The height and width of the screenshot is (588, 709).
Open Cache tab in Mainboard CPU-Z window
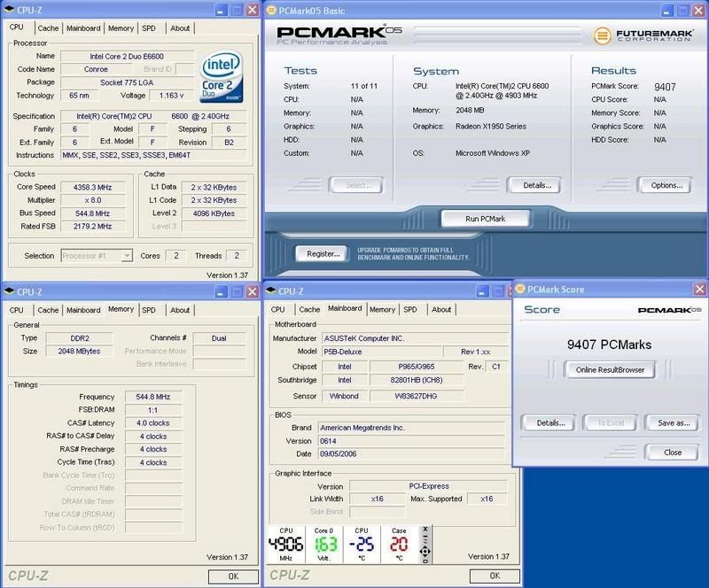click(309, 309)
